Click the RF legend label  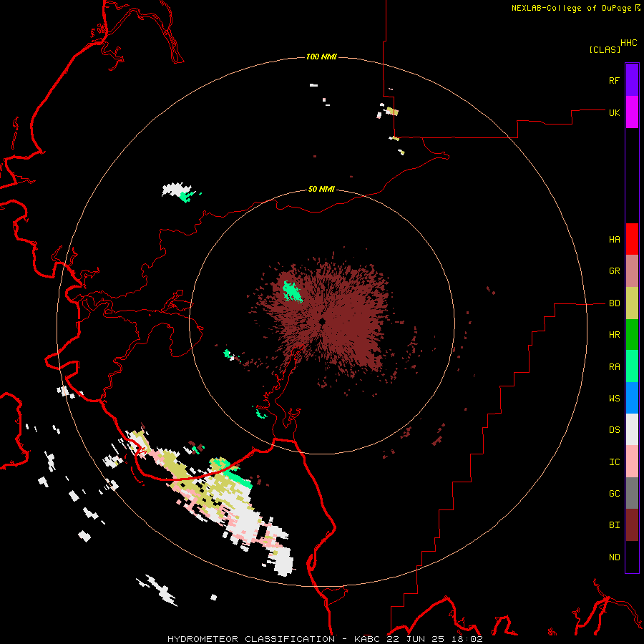(x=614, y=80)
